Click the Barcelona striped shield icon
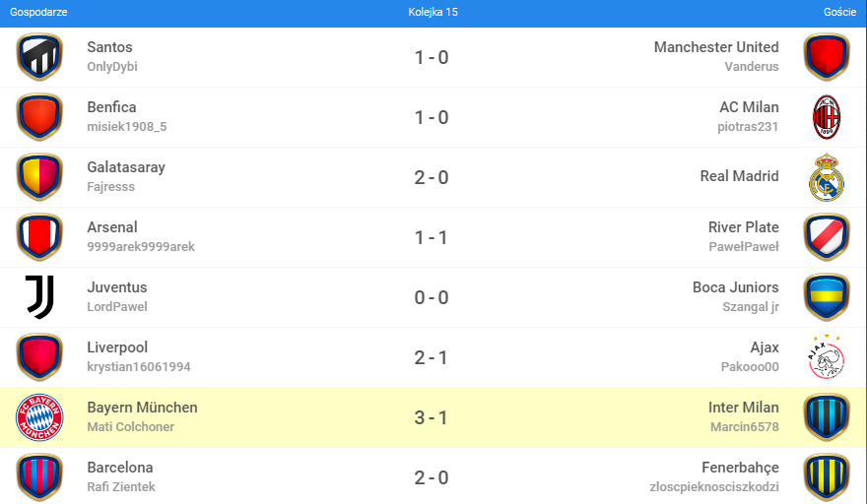 pyautogui.click(x=39, y=477)
